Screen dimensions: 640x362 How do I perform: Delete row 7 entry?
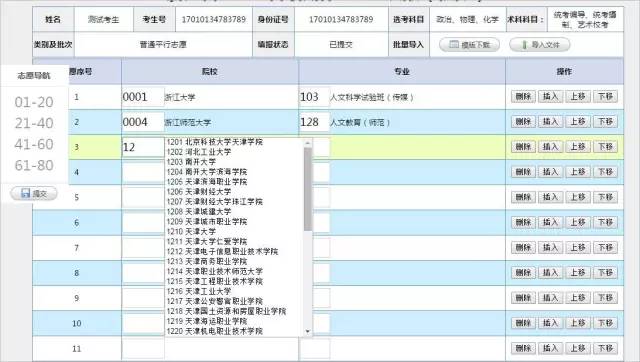coord(523,247)
